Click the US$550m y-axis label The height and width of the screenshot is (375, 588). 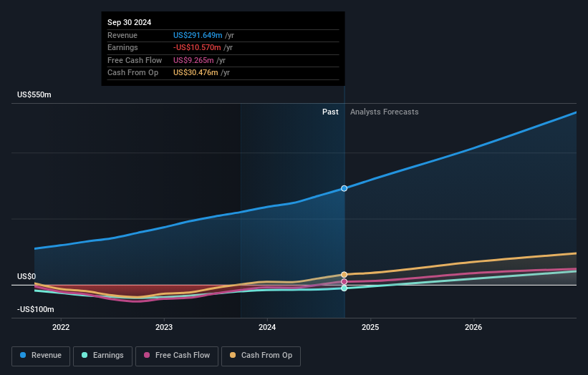pyautogui.click(x=34, y=94)
